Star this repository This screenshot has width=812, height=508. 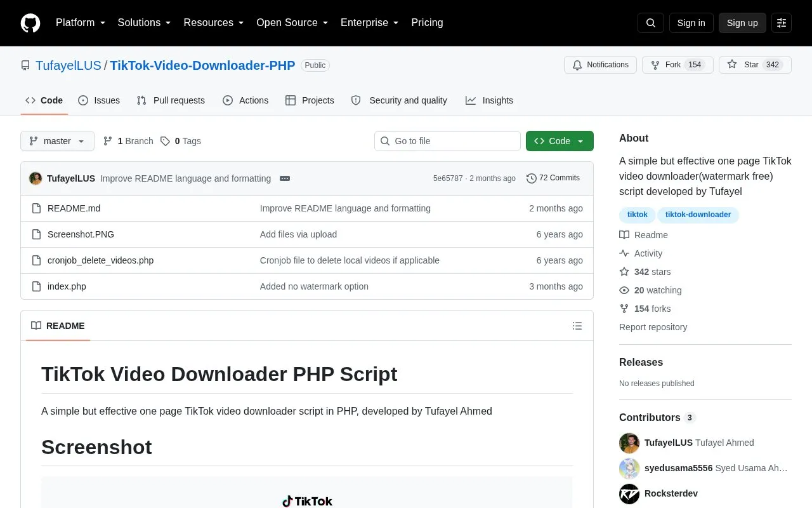[x=755, y=65]
